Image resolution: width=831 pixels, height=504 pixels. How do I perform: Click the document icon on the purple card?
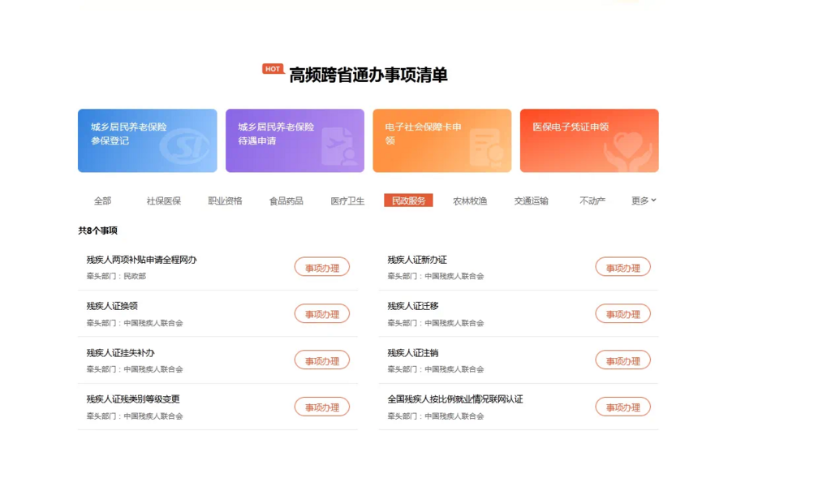[338, 147]
